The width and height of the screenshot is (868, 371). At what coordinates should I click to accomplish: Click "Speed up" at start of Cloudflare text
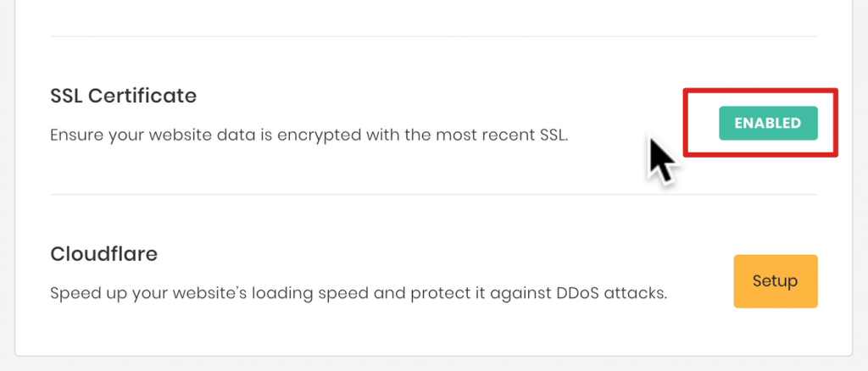pyautogui.click(x=81, y=294)
